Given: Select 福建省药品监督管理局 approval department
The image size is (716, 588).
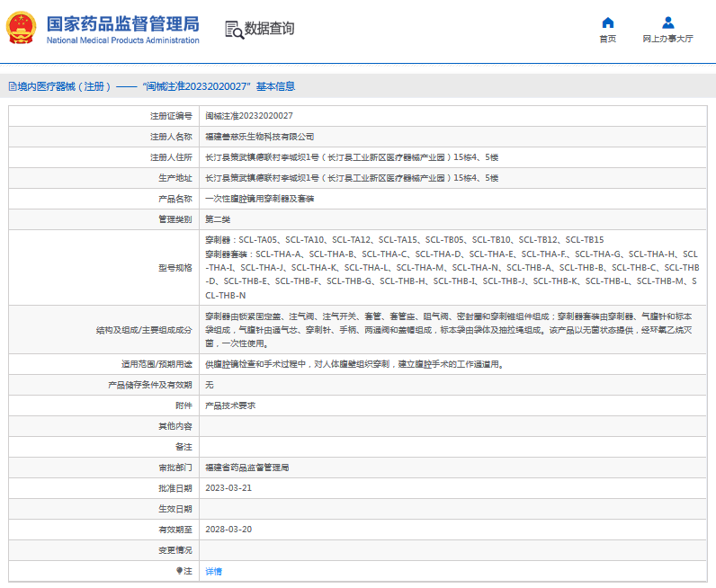Looking at the screenshot, I should click(x=247, y=468).
